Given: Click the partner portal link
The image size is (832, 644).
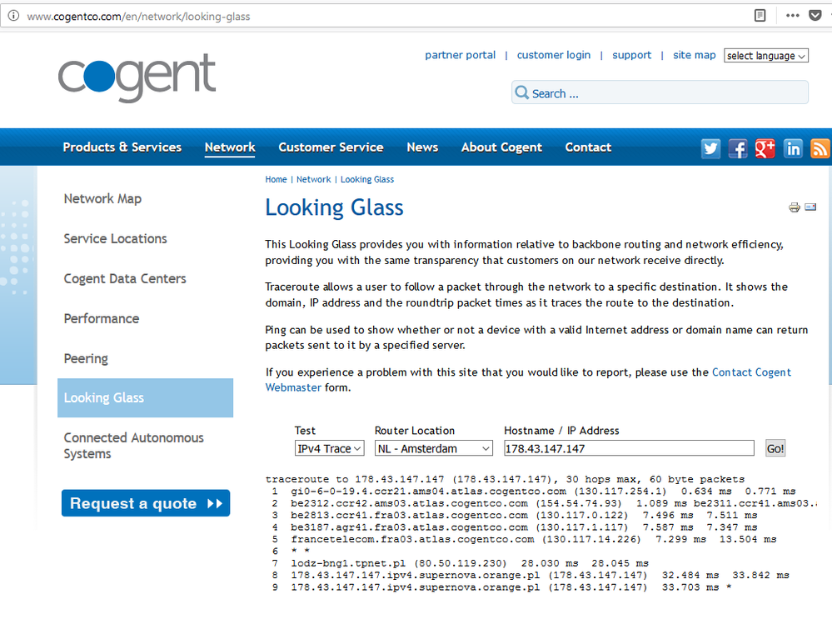Looking at the screenshot, I should click(460, 55).
